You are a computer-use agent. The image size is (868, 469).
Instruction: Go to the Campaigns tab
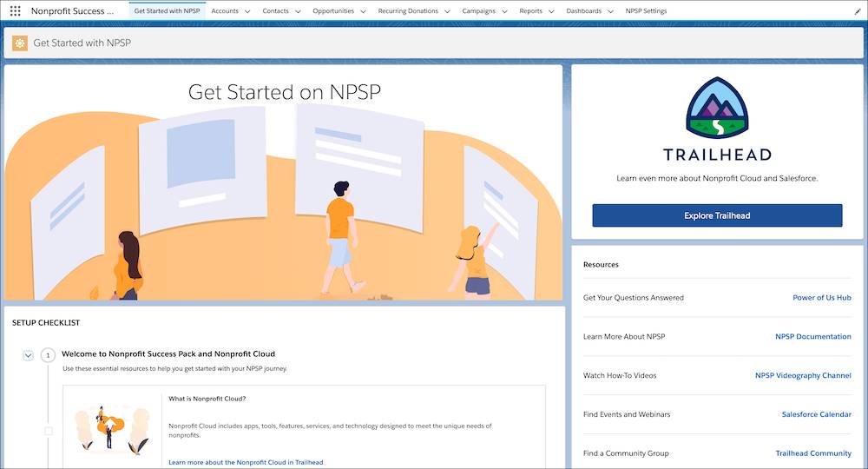(479, 10)
